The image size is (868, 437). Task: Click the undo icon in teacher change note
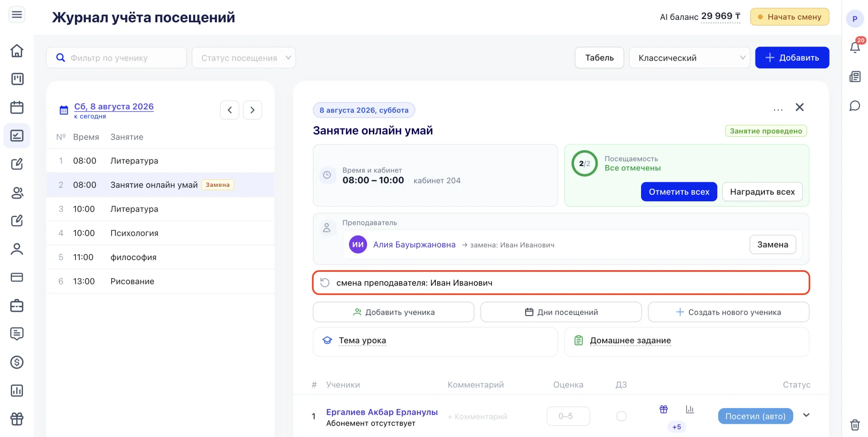(x=325, y=283)
